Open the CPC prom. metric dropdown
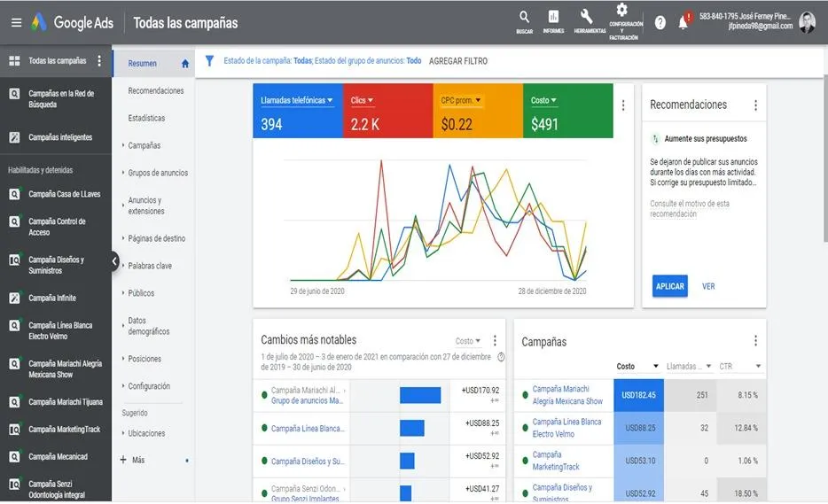Image resolution: width=828 pixels, height=504 pixels. click(461, 100)
